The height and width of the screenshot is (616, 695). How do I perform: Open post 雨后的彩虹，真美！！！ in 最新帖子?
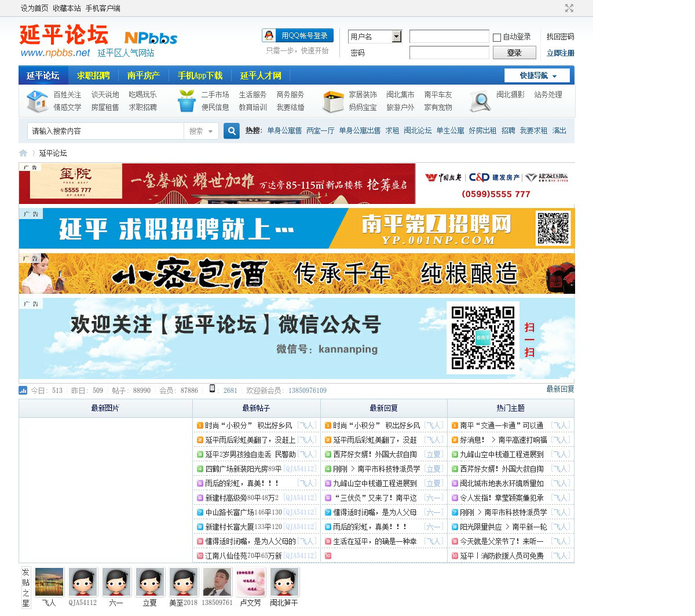point(242,483)
